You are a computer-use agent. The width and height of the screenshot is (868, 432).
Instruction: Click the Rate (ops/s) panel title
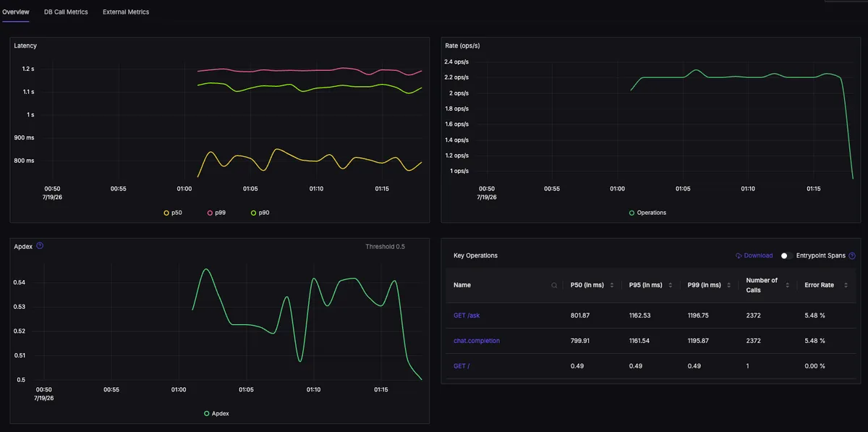[x=462, y=46]
